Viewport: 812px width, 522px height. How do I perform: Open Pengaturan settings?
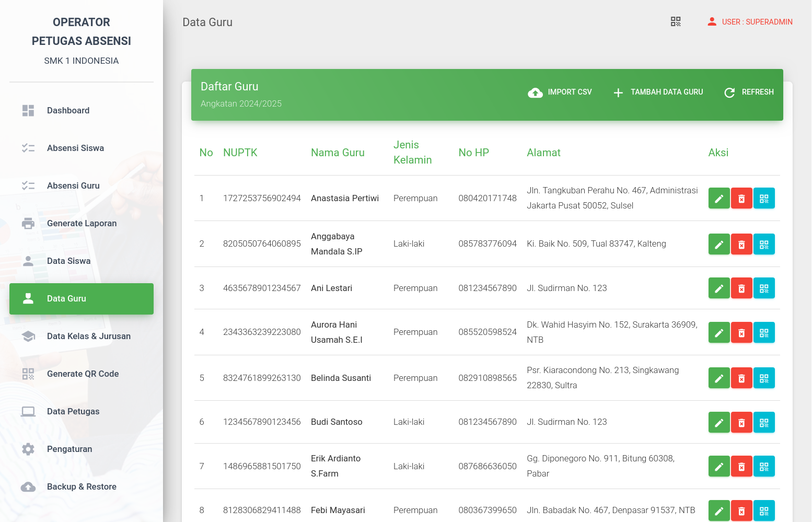(82, 449)
